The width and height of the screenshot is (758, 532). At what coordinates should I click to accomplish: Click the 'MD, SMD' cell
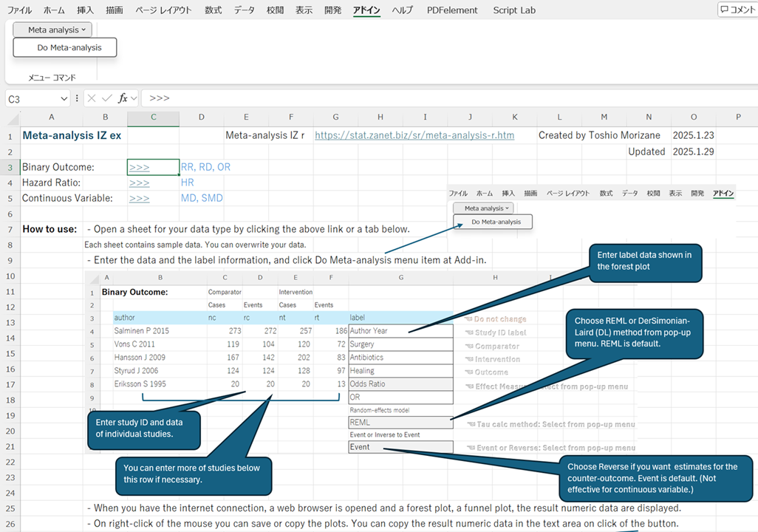(202, 198)
